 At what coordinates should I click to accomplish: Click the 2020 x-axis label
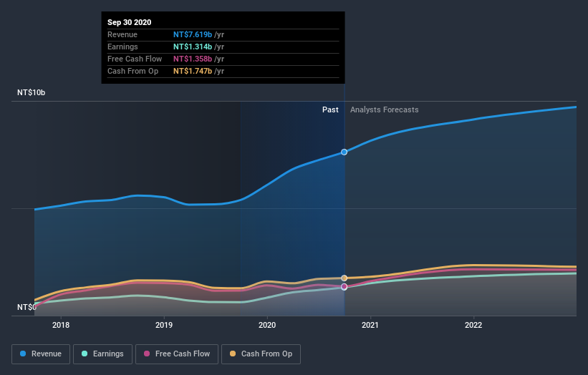coord(267,325)
